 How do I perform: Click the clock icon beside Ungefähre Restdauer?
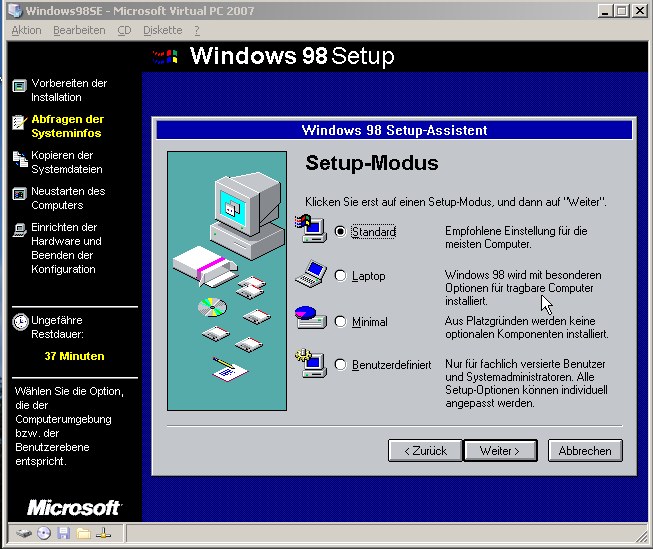point(20,322)
